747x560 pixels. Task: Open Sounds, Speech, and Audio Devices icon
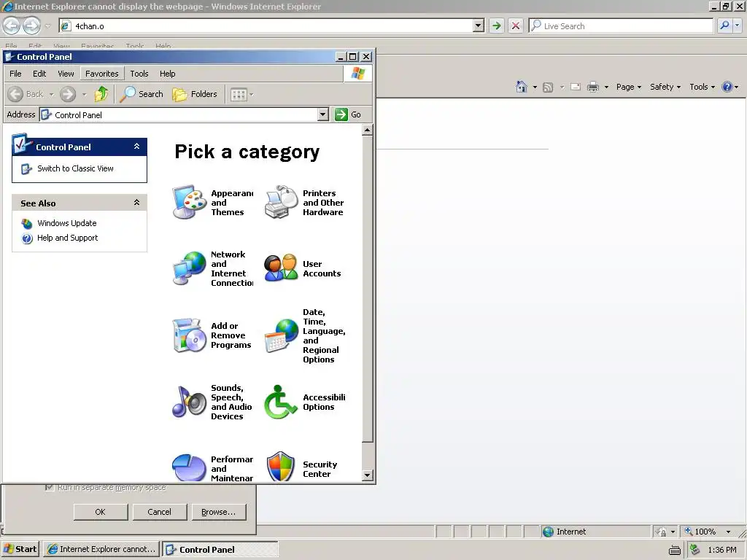(189, 402)
